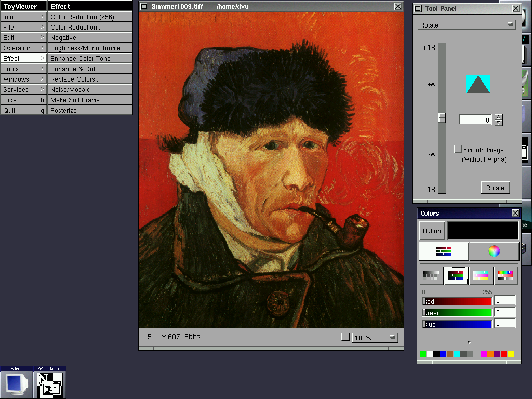Choose the HSB slider mode icon
This screenshot has height=399, width=532.
pyautogui.click(x=506, y=276)
